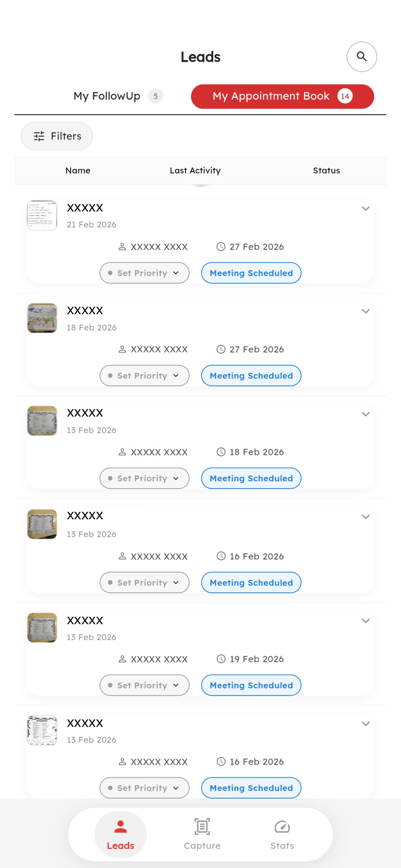The height and width of the screenshot is (868, 401).
Task: Select the Leads person icon
Action: pyautogui.click(x=120, y=827)
